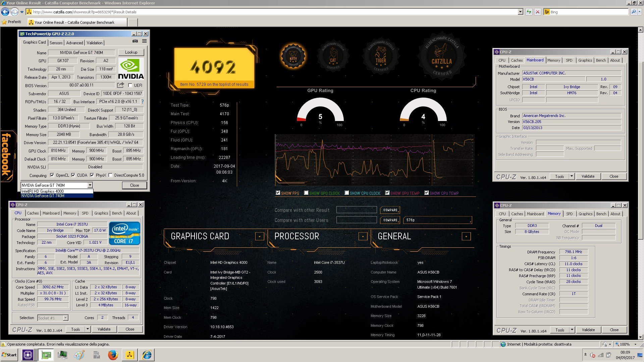Open SPD tab in CPU-Z Memory window
The width and height of the screenshot is (644, 362).
[x=570, y=214]
